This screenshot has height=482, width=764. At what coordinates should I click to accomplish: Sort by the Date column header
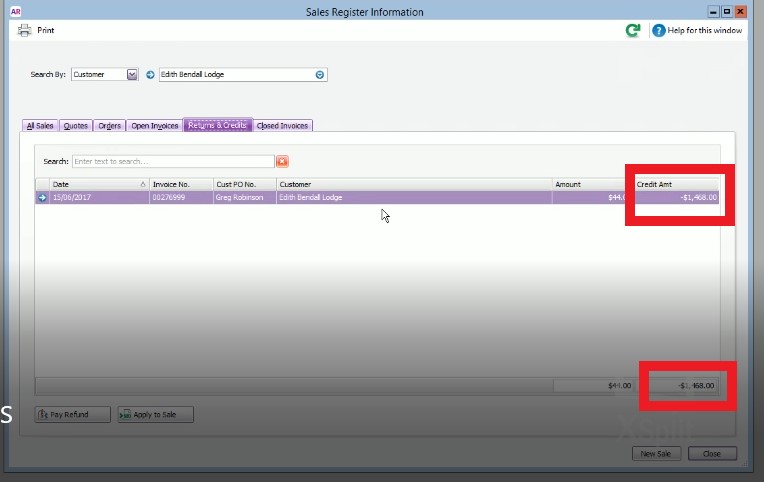click(x=99, y=184)
